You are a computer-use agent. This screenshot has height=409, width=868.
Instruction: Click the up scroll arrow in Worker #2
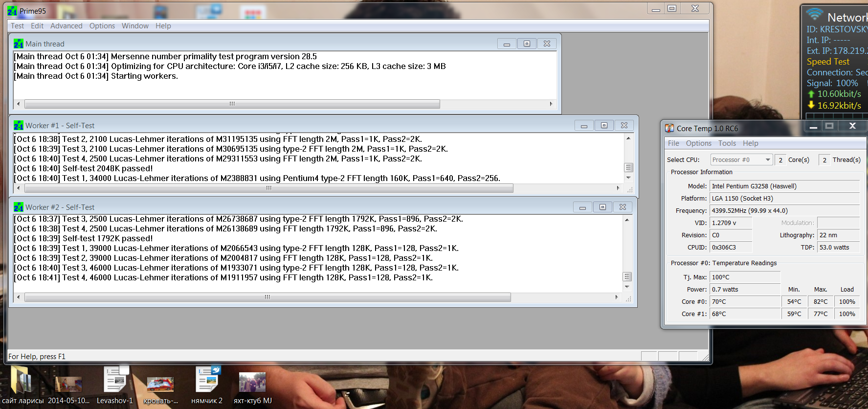click(627, 220)
